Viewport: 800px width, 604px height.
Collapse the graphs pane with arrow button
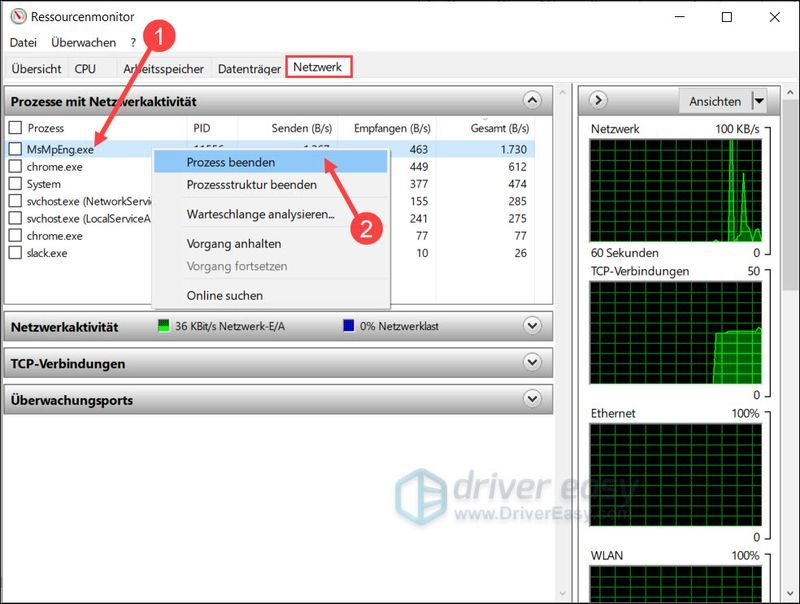point(598,100)
